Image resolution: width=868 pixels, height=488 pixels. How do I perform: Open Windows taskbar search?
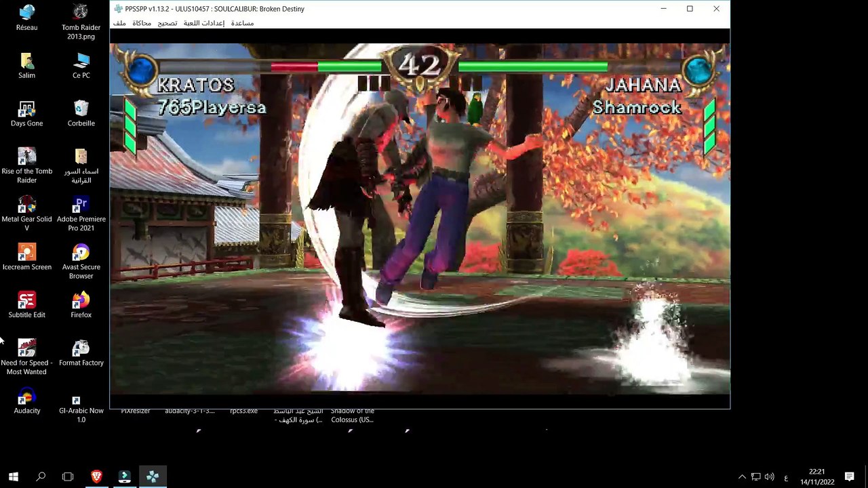[x=41, y=477]
